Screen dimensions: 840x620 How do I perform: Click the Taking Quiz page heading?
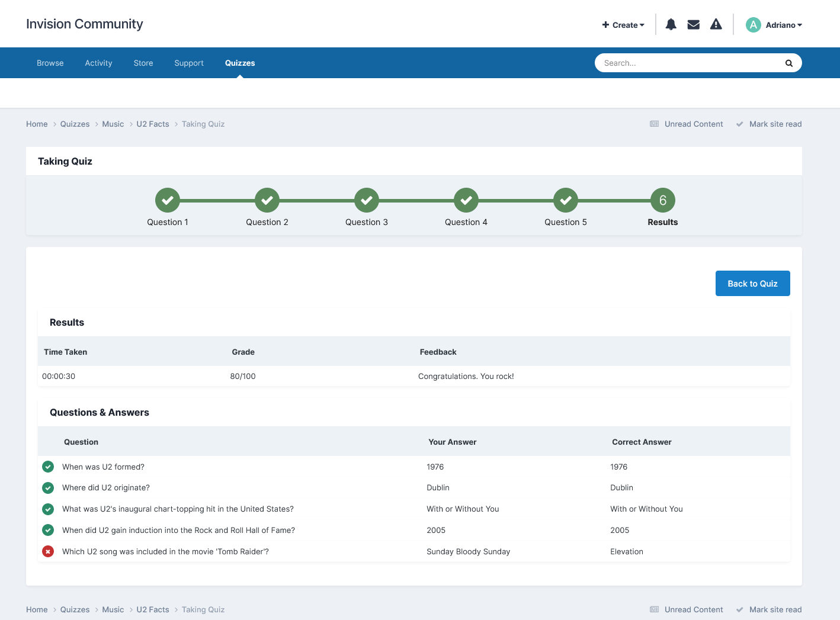65,161
